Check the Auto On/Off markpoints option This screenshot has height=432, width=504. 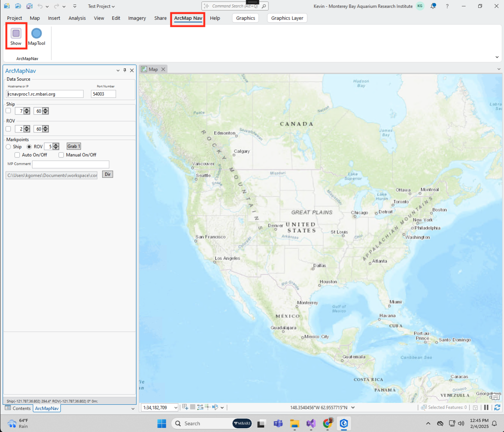[17, 154]
